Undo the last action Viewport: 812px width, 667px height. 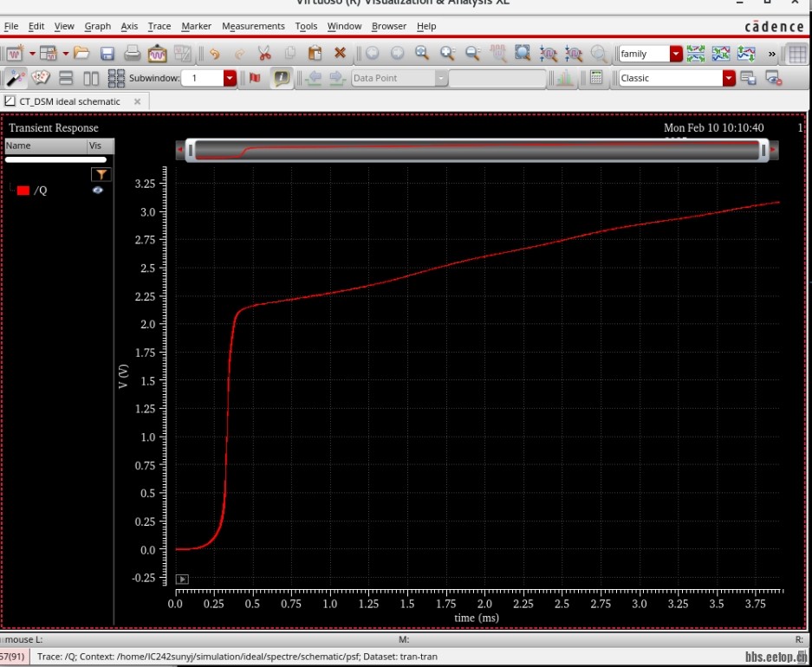(214, 54)
